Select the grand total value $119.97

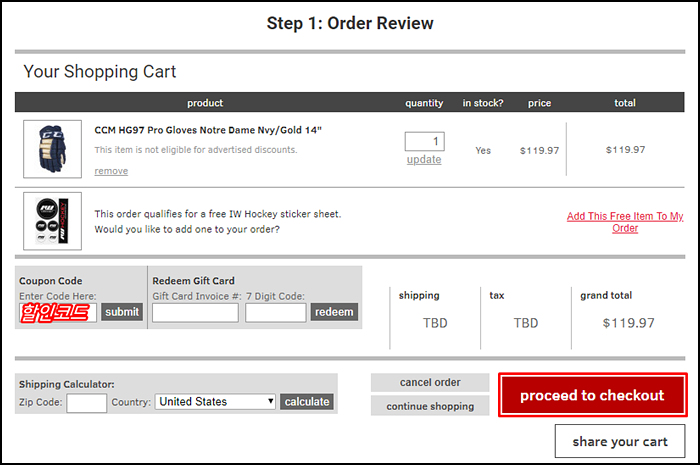click(x=628, y=323)
